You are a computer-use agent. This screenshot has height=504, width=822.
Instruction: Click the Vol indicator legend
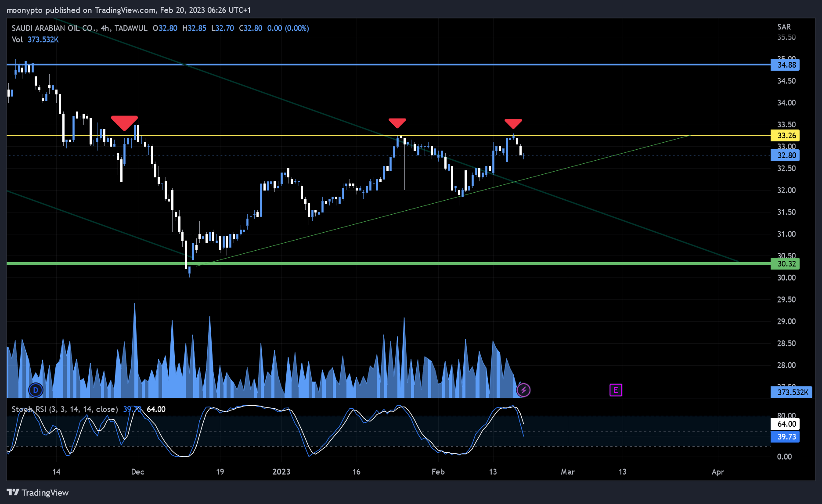(x=35, y=40)
